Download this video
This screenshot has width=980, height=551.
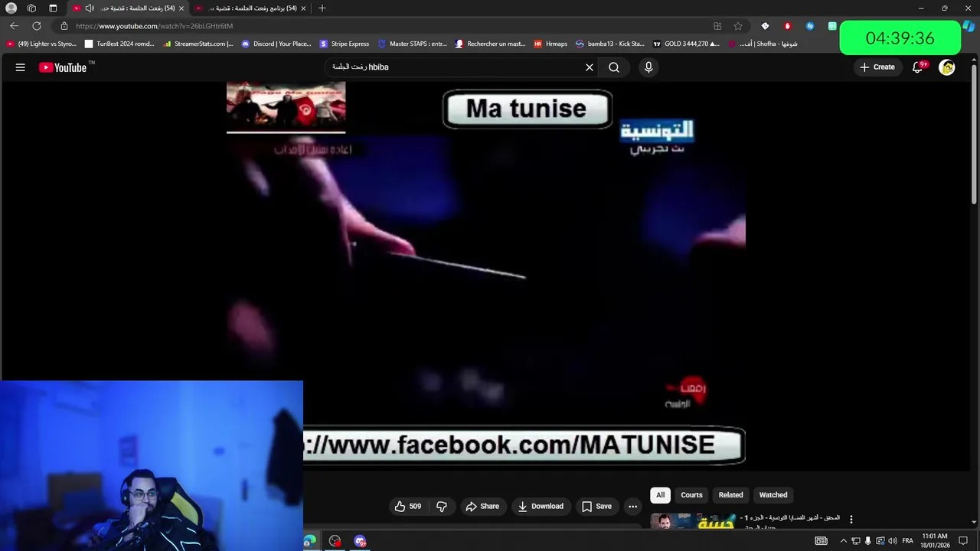541,507
